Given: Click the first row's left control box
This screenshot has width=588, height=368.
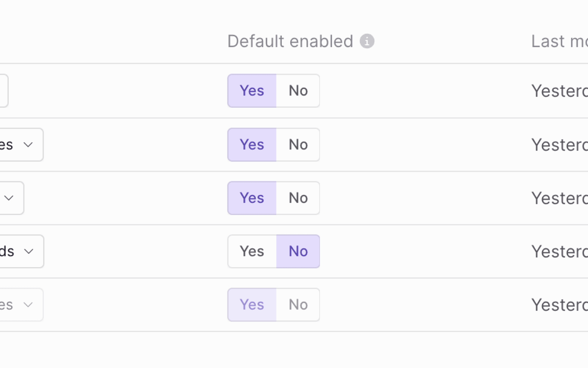Looking at the screenshot, I should (x=4, y=91).
